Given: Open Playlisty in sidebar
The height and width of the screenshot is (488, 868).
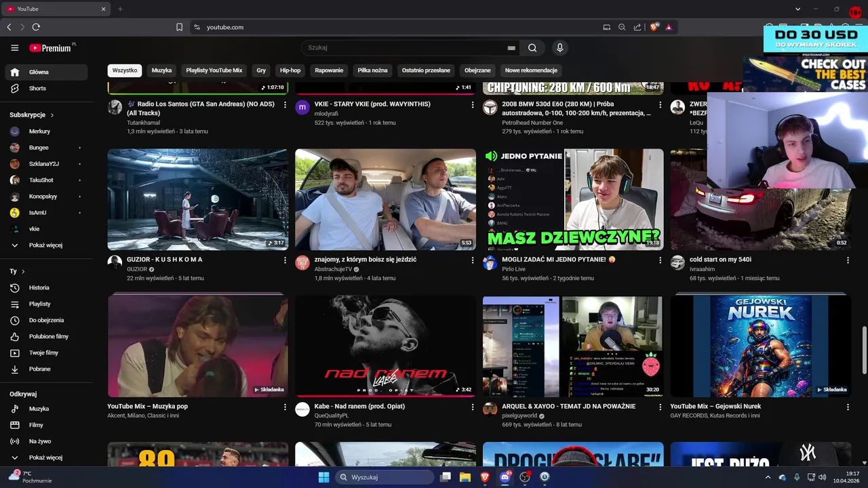Looking at the screenshot, I should click(46, 304).
